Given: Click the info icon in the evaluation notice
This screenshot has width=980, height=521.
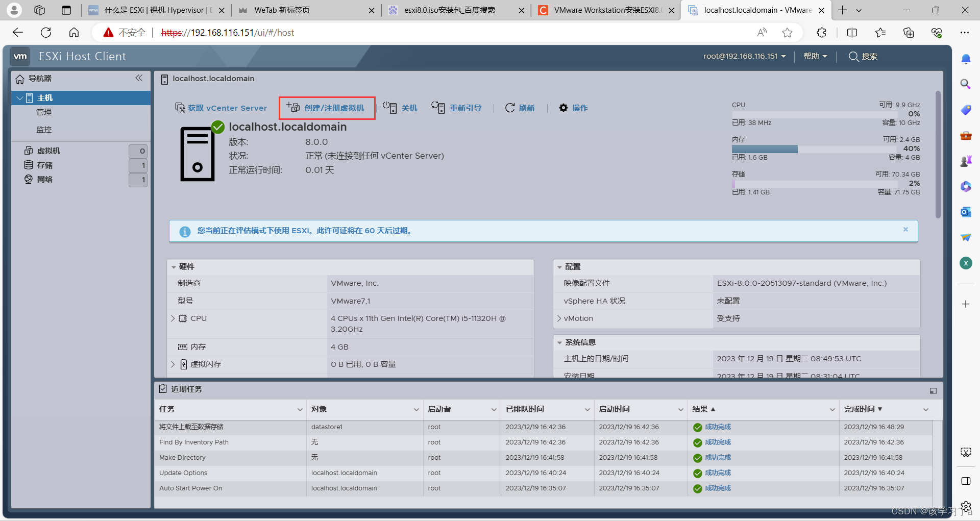Looking at the screenshot, I should [185, 232].
